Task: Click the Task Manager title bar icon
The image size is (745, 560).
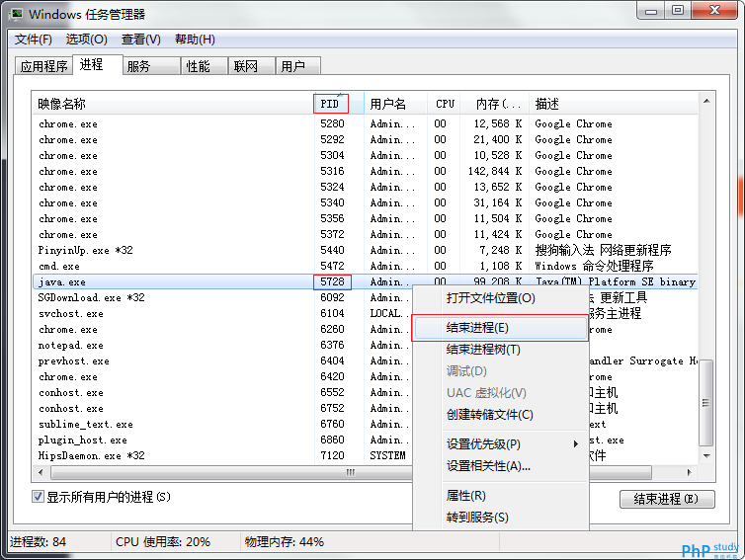Action: 16,14
